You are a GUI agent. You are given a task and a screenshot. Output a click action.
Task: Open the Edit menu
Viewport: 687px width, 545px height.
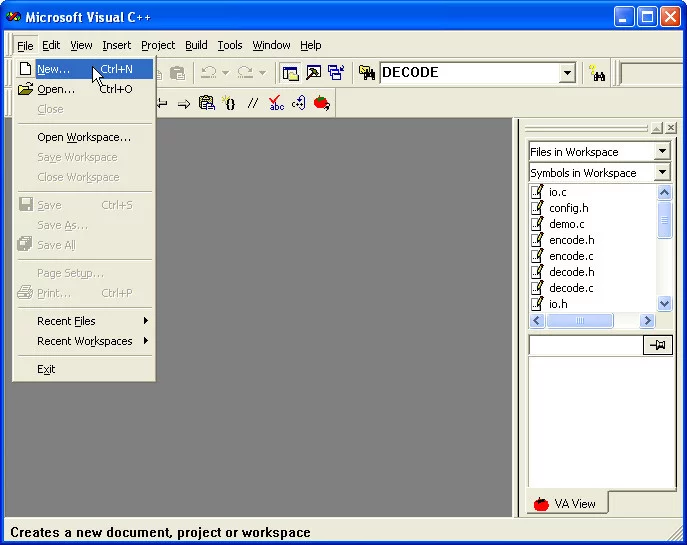[51, 45]
